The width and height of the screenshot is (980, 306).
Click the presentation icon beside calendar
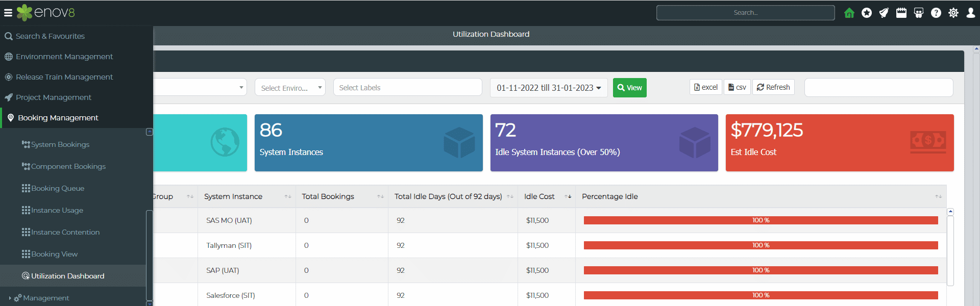[x=918, y=13]
